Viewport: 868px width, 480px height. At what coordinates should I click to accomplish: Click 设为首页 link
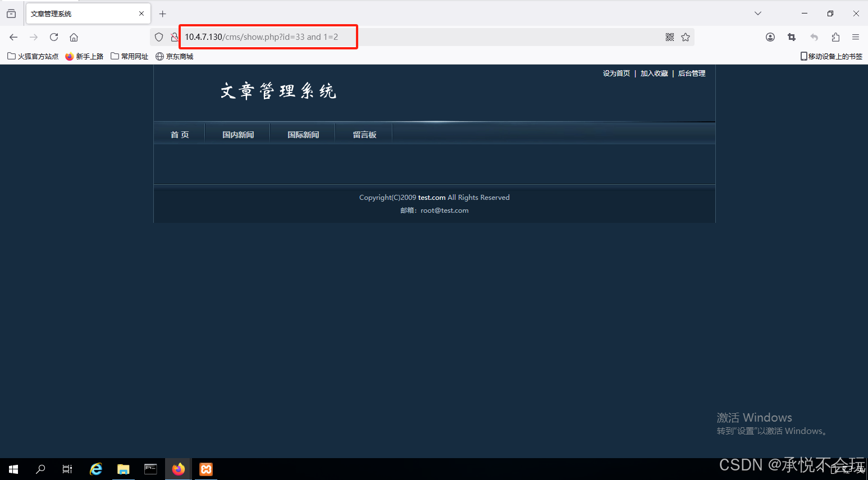pyautogui.click(x=616, y=74)
